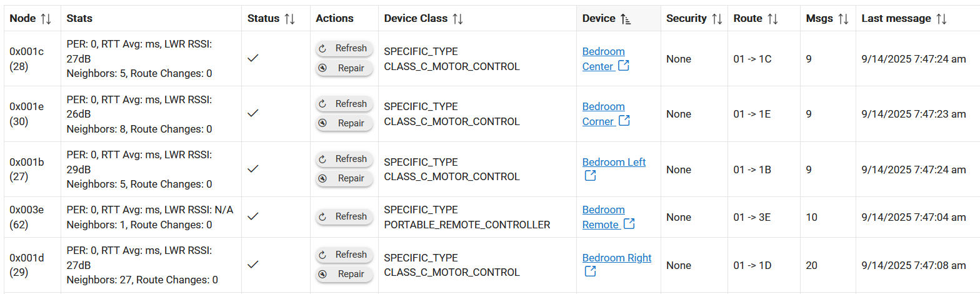Open external link icon for Bedroom Right

pyautogui.click(x=590, y=271)
